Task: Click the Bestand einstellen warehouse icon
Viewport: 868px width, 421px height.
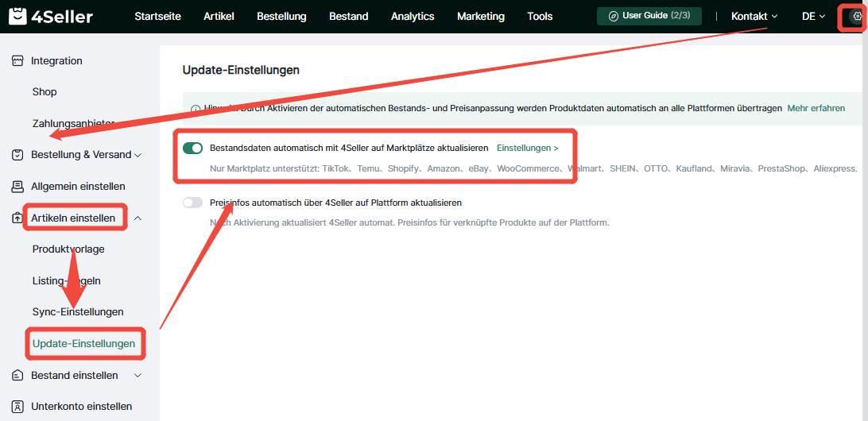Action: click(17, 376)
